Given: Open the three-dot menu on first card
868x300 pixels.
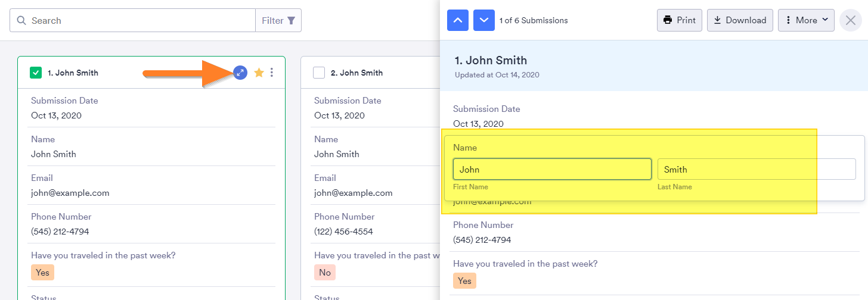Looking at the screenshot, I should (272, 73).
